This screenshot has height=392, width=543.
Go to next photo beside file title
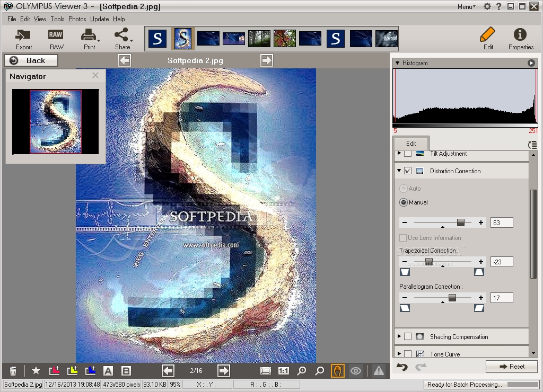tap(267, 60)
